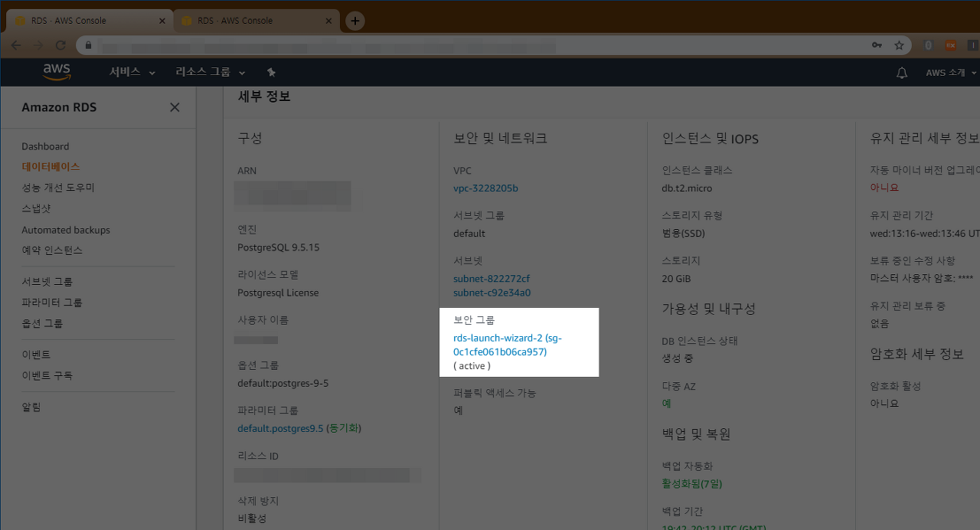This screenshot has height=530, width=980.
Task: Open the subnet-822272cf link
Action: click(492, 279)
